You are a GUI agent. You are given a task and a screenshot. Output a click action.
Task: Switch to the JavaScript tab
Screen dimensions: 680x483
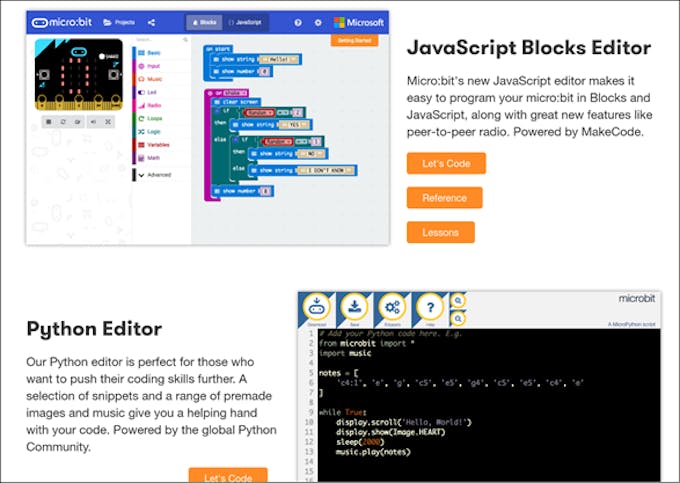[245, 22]
